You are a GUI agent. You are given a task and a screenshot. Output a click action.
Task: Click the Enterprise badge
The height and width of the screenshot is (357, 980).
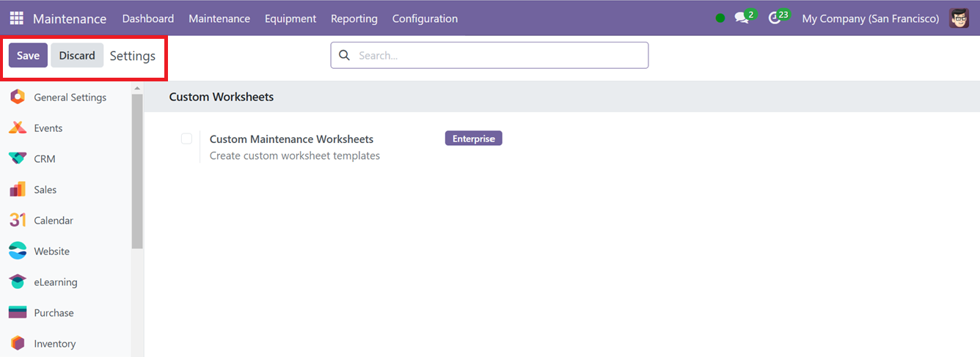[473, 139]
